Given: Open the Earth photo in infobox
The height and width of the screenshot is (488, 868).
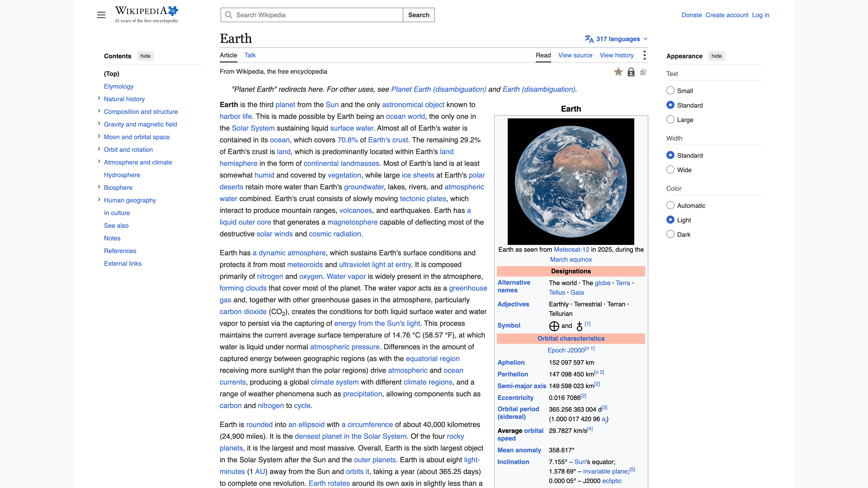Looking at the screenshot, I should 571,181.
